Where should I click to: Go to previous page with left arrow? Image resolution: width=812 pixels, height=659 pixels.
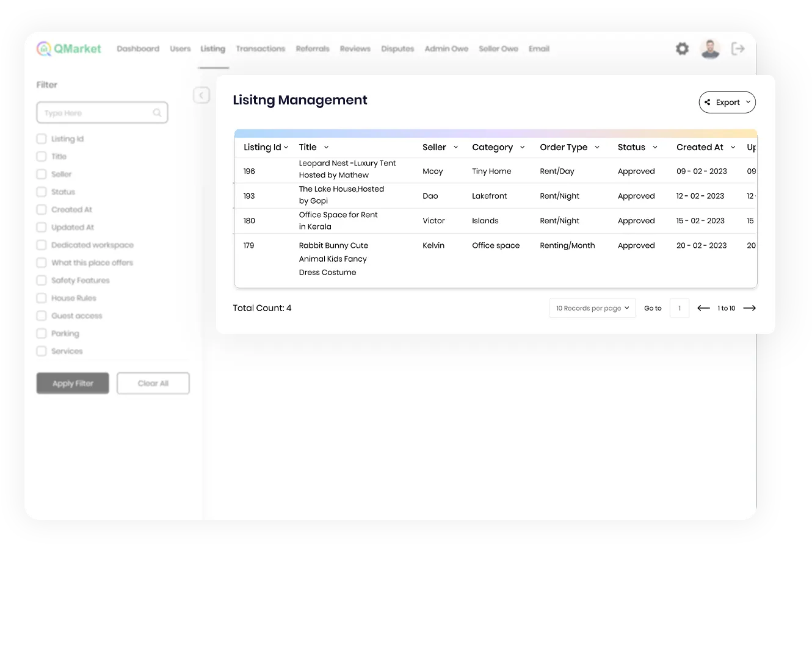point(703,308)
